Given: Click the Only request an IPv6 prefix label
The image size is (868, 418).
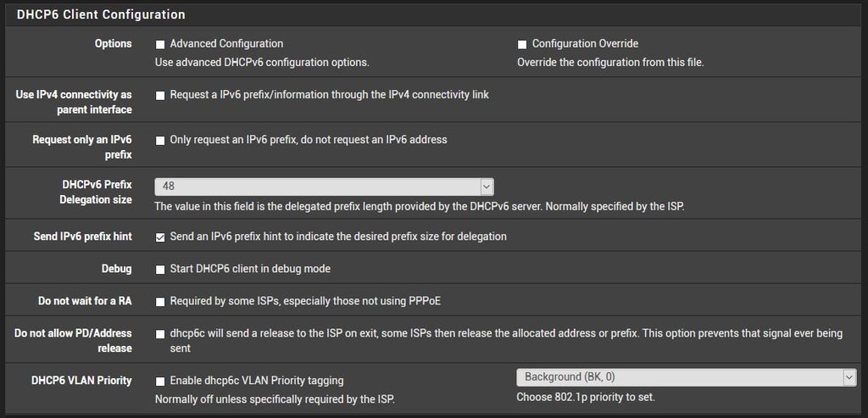Looking at the screenshot, I should coord(309,140).
